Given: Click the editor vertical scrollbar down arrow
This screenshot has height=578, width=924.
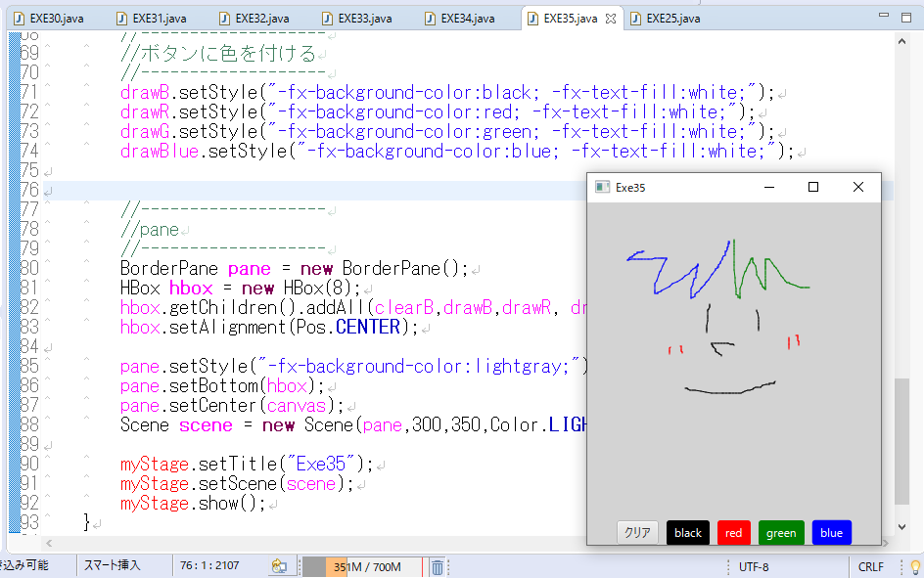Looking at the screenshot, I should (x=901, y=527).
